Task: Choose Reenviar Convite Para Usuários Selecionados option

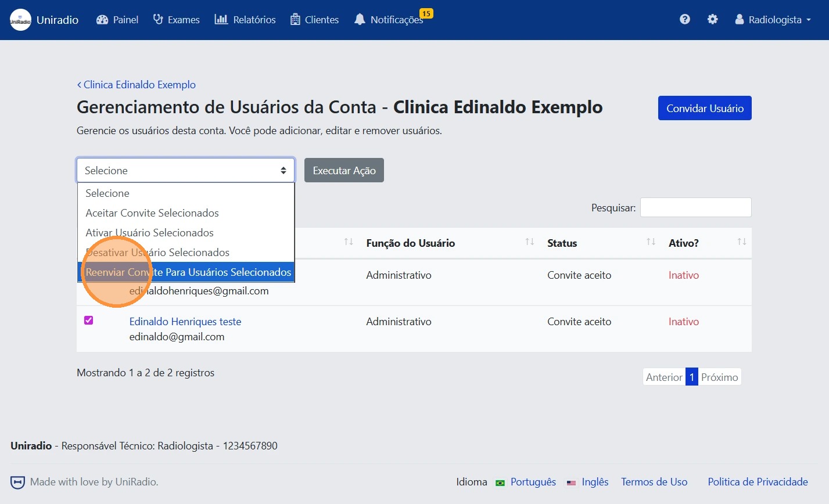Action: [188, 272]
